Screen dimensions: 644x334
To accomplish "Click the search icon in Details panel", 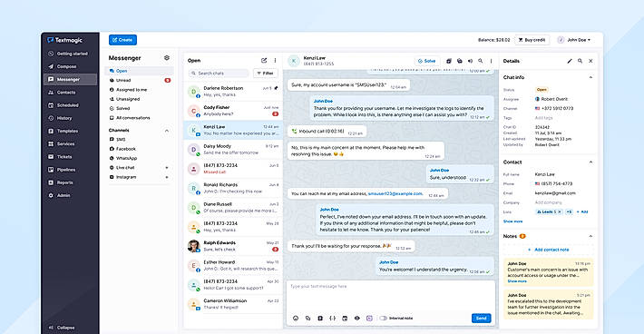I will pos(580,61).
